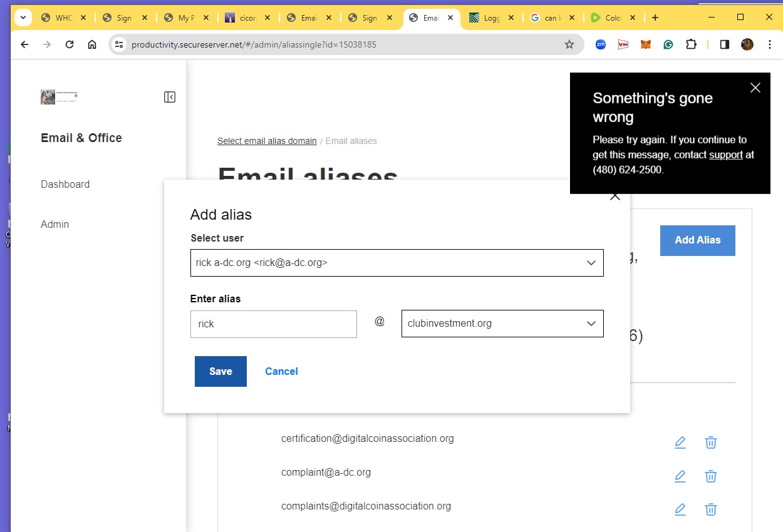
Task: Focus the Enter alias text field
Action: tap(274, 324)
